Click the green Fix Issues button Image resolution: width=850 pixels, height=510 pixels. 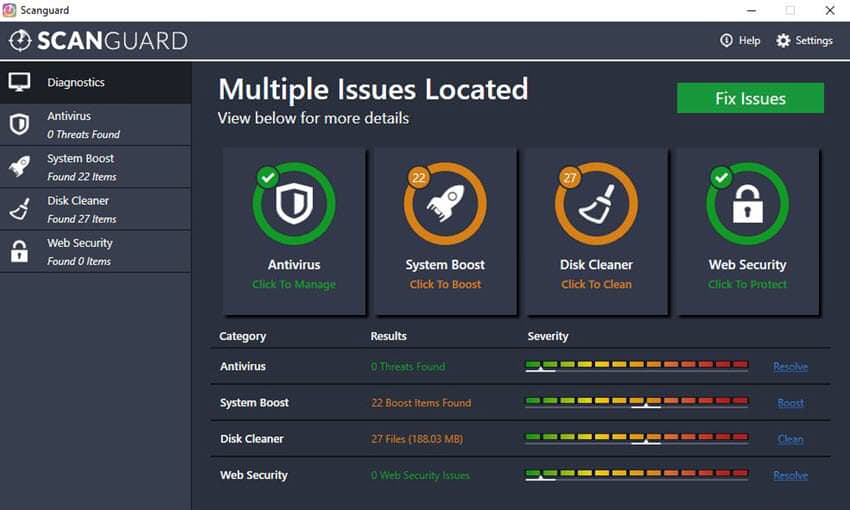tap(750, 98)
